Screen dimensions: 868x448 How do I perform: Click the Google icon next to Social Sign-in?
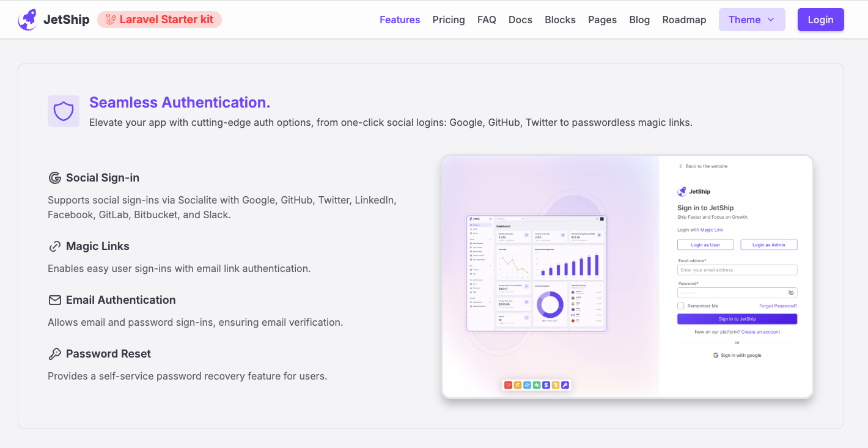tap(55, 178)
